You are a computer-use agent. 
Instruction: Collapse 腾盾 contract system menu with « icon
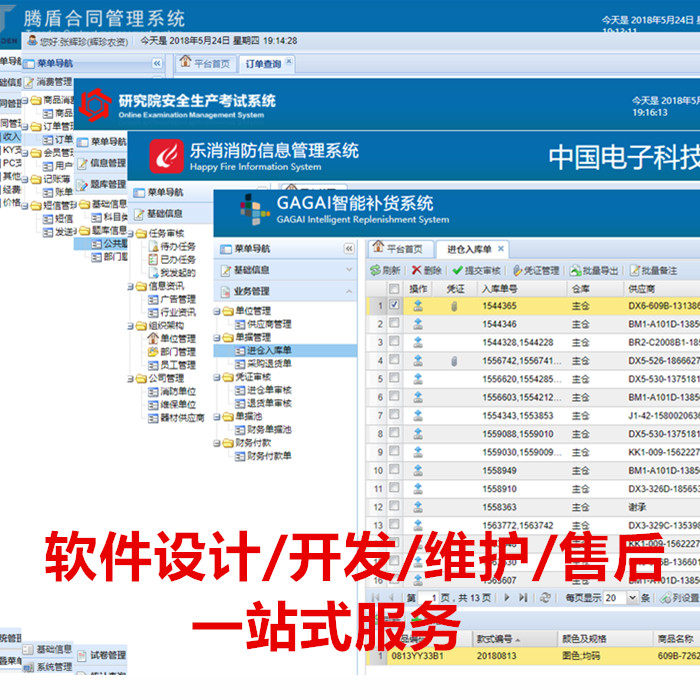click(x=157, y=63)
